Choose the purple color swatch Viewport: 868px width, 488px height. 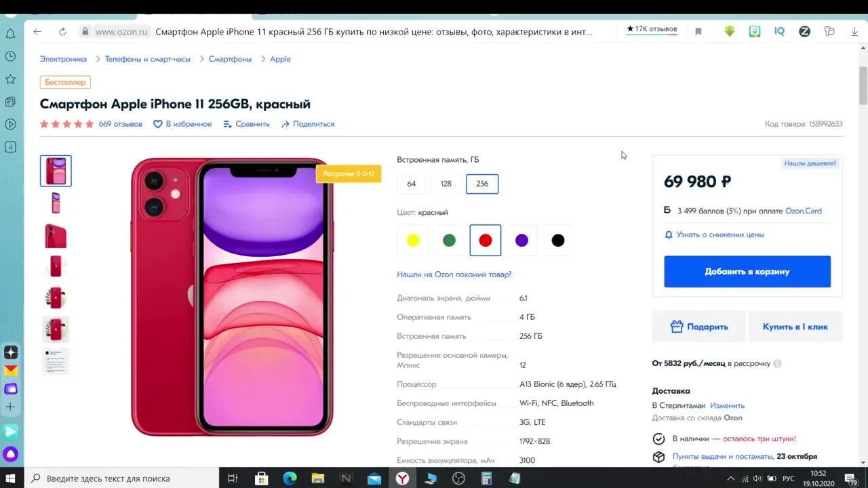[521, 240]
